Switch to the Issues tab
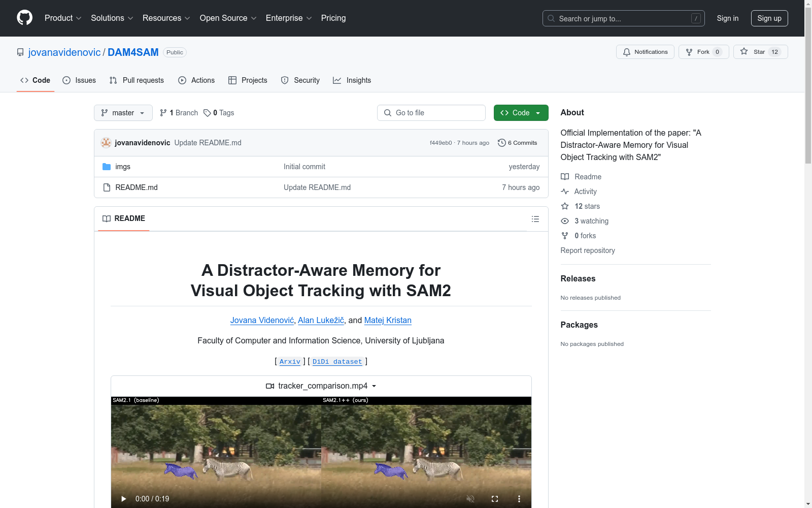The width and height of the screenshot is (812, 508). (79, 80)
